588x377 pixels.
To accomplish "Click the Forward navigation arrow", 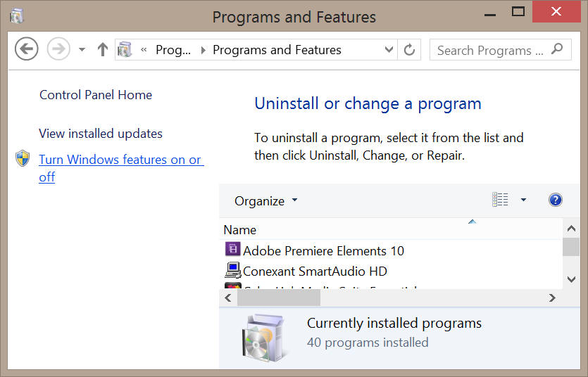I will click(x=58, y=49).
